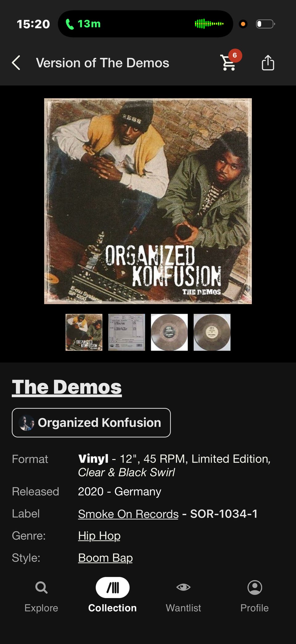
Task: Open the Boom Bap style link
Action: tap(105, 558)
